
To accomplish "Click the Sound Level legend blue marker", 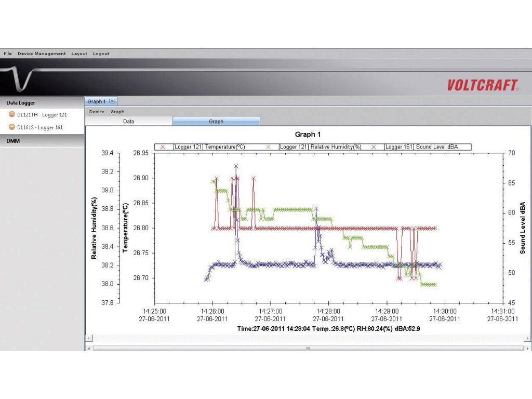I will click(x=374, y=147).
